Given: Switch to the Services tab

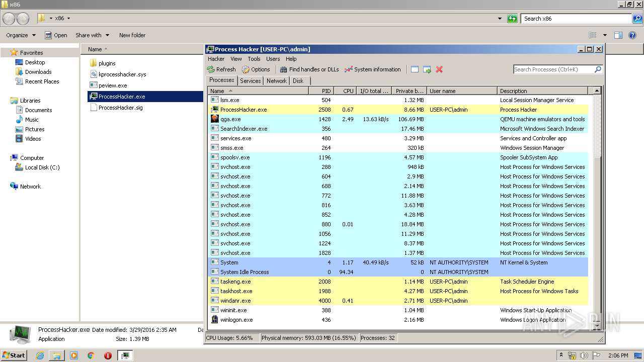Looking at the screenshot, I should [x=250, y=80].
